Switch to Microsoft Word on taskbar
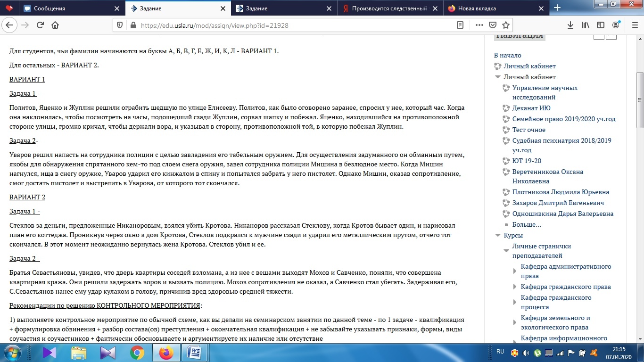Viewport: 644px width, 362px height. coord(195,353)
